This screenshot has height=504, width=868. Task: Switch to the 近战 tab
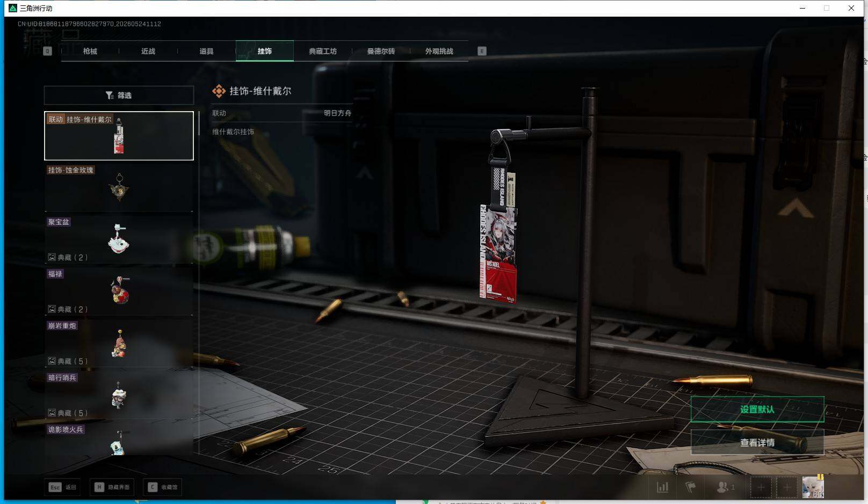coord(148,51)
